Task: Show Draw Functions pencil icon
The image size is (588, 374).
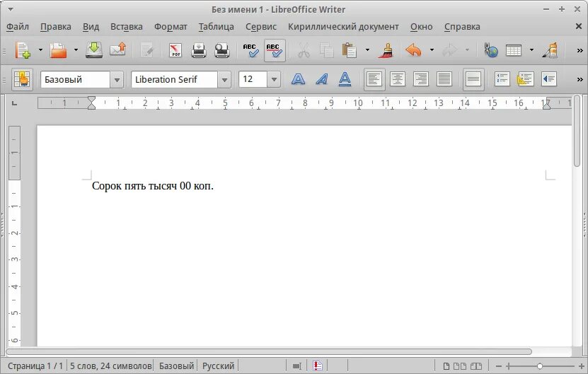Action: point(550,49)
